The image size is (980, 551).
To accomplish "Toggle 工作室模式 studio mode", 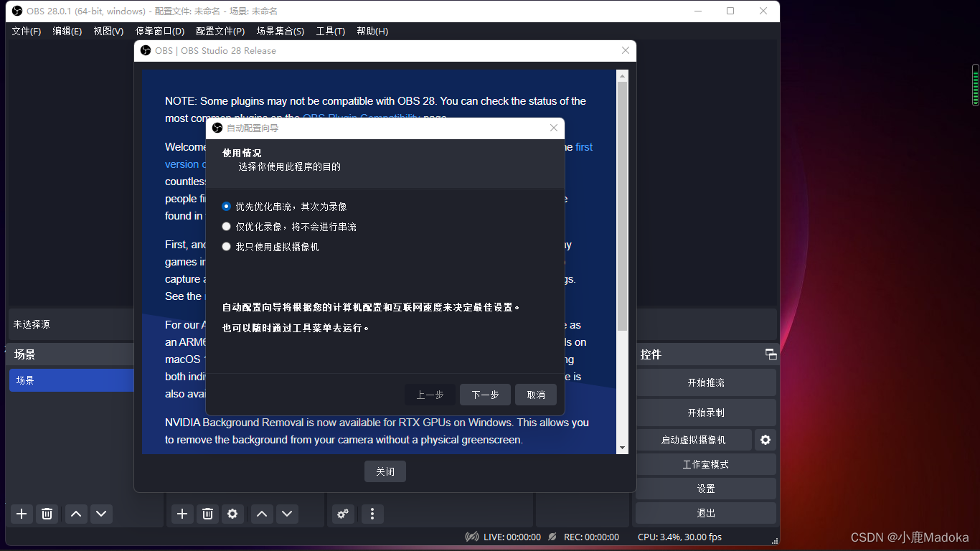I will tap(706, 464).
